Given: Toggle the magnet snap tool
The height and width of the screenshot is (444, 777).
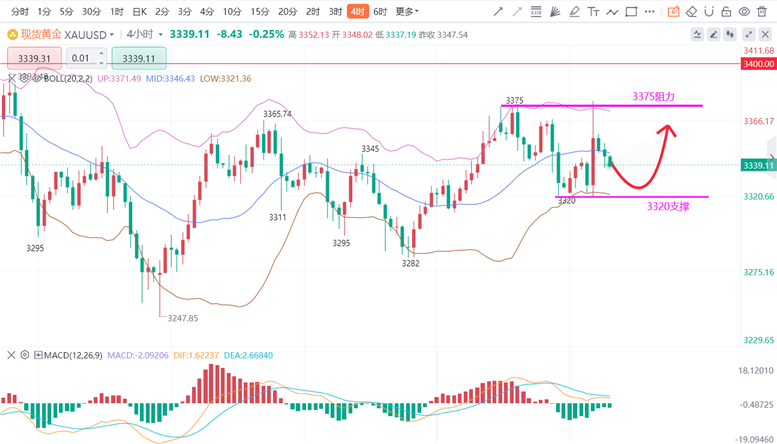Looking at the screenshot, I should pyautogui.click(x=709, y=12).
